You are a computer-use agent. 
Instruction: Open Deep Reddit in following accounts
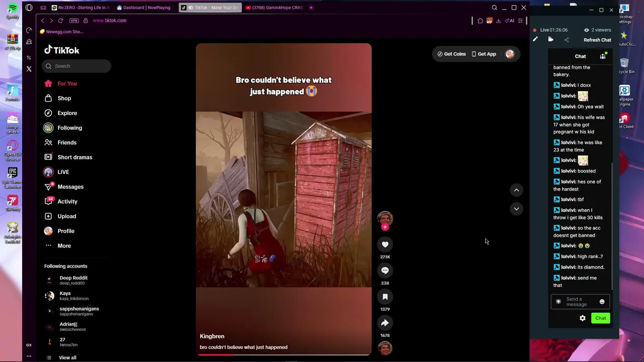[66, 280]
